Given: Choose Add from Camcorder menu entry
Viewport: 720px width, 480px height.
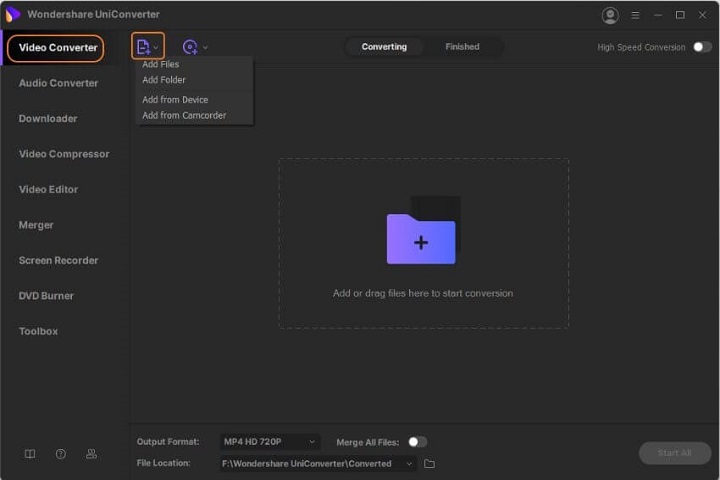Looking at the screenshot, I should (184, 115).
